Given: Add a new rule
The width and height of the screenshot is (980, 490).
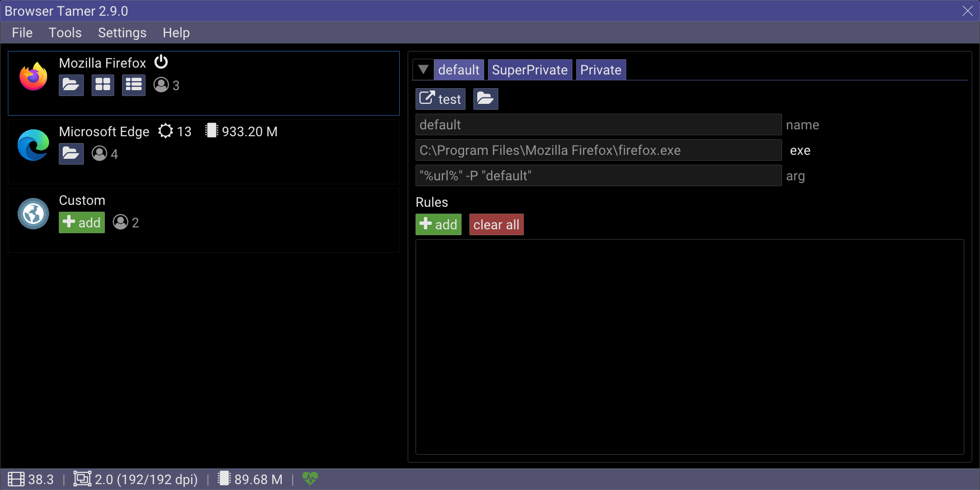Looking at the screenshot, I should click(x=439, y=224).
